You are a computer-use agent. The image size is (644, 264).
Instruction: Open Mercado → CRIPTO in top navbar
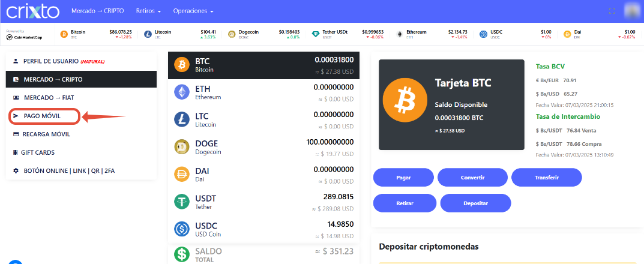click(x=98, y=11)
